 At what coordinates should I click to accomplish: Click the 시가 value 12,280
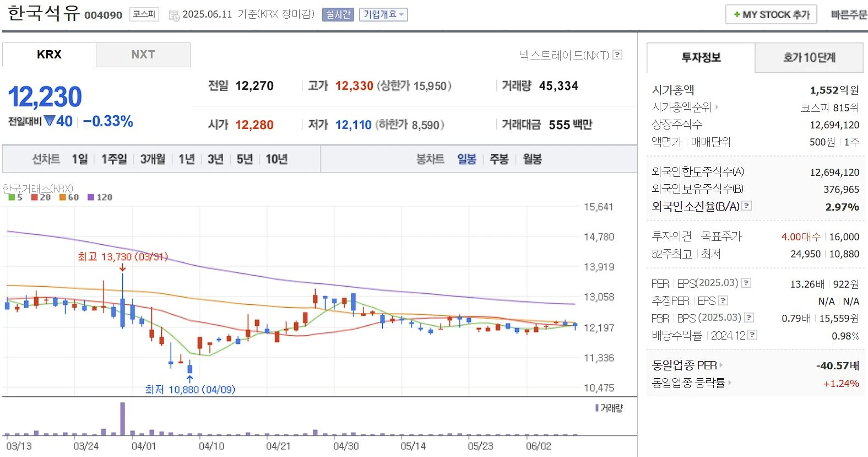coord(254,125)
